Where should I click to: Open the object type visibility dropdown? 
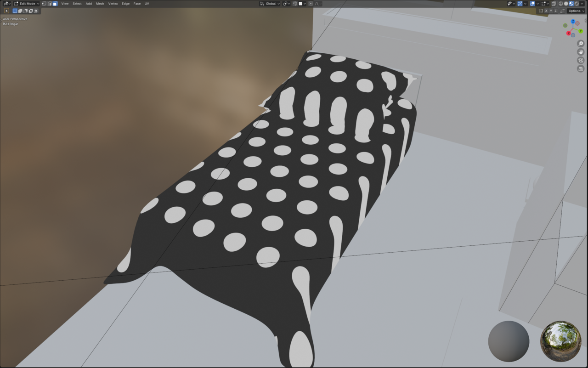click(x=511, y=4)
